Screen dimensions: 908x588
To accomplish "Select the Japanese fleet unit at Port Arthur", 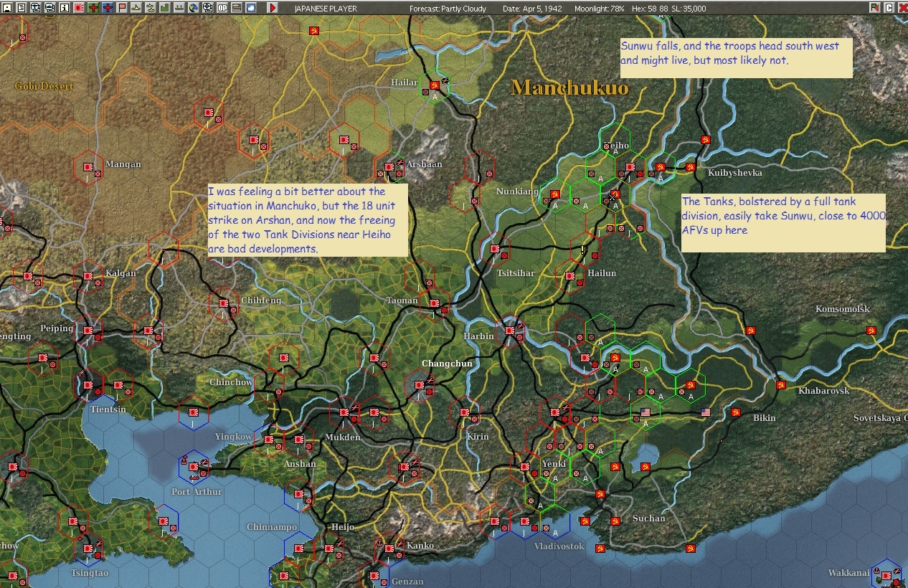I will click(194, 468).
